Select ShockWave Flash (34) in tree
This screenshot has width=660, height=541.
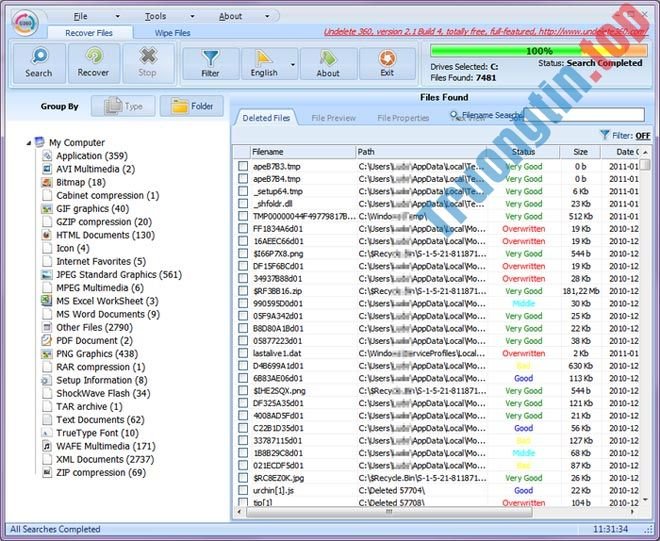click(103, 393)
